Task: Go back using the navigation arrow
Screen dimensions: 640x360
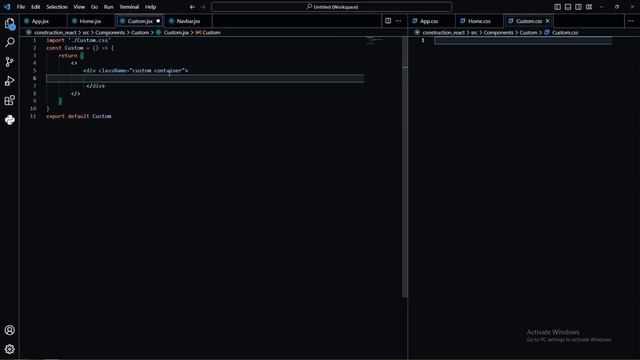Action: point(192,7)
